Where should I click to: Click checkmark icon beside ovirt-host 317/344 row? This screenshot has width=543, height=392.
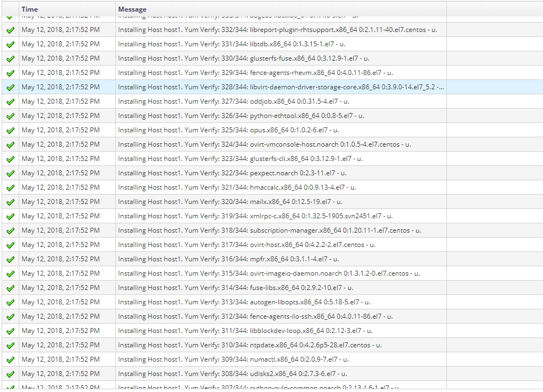10,245
